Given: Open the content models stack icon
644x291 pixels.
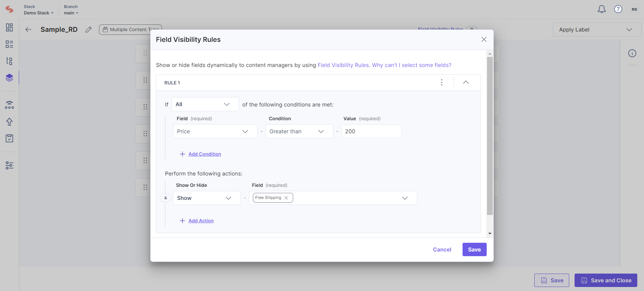Looking at the screenshot, I should 9,78.
